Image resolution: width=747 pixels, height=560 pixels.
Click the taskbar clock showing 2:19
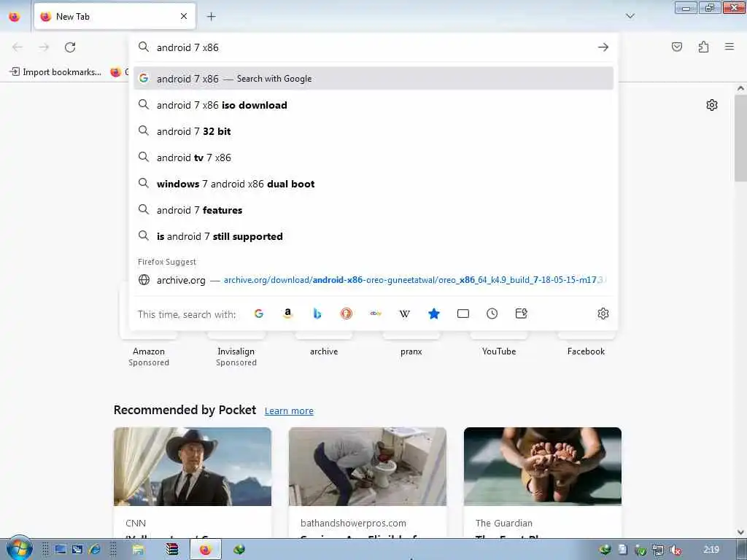pyautogui.click(x=711, y=550)
